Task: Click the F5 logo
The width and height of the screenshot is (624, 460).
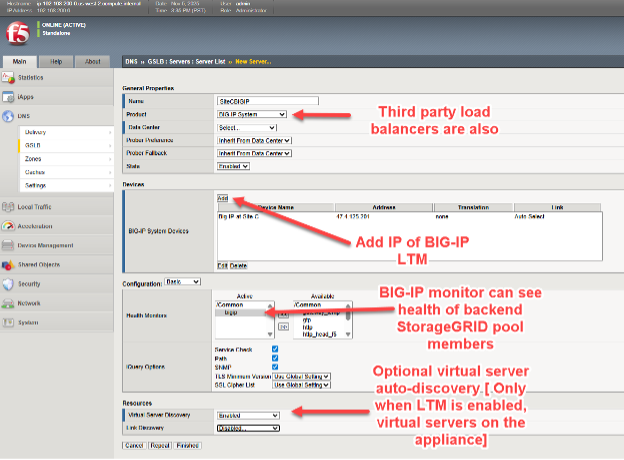Action: click(18, 33)
